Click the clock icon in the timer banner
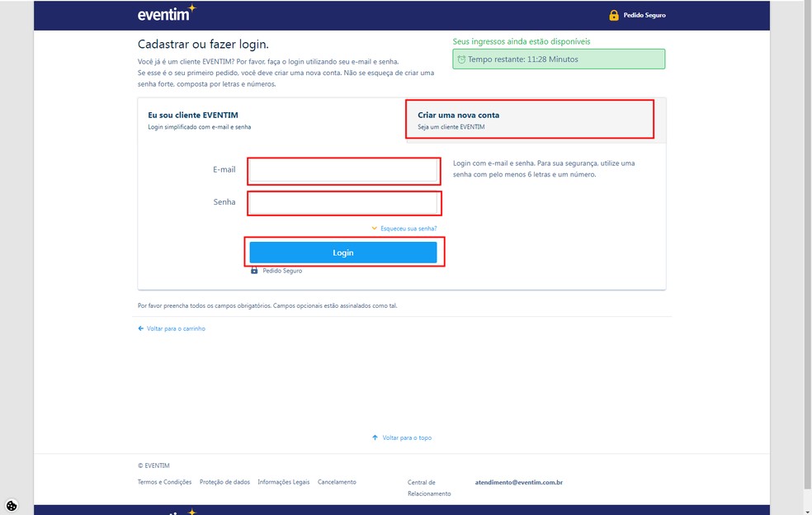The image size is (812, 515). coord(461,59)
